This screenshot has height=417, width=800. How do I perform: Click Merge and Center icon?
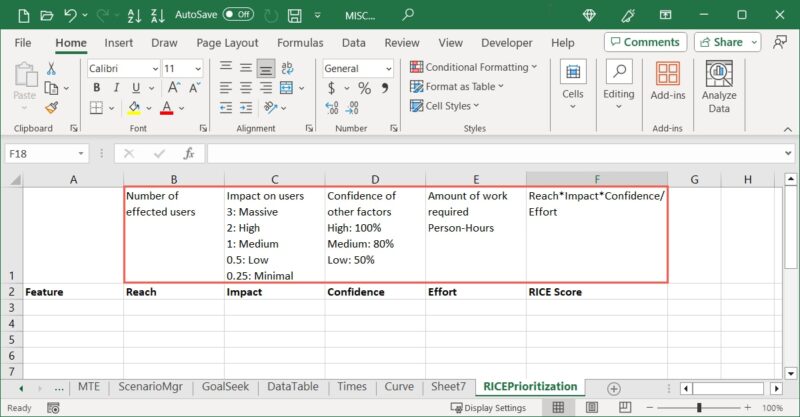[x=286, y=88]
